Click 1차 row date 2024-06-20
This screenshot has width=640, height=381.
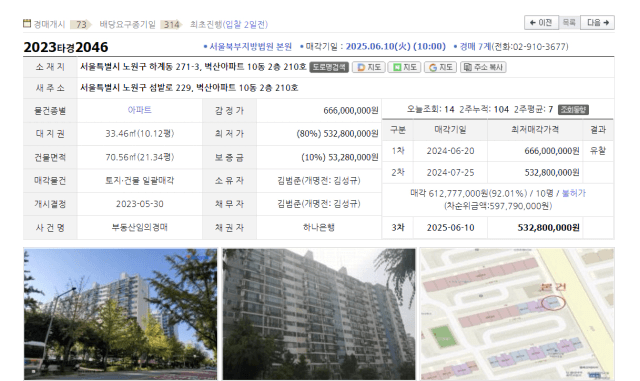pyautogui.click(x=451, y=151)
